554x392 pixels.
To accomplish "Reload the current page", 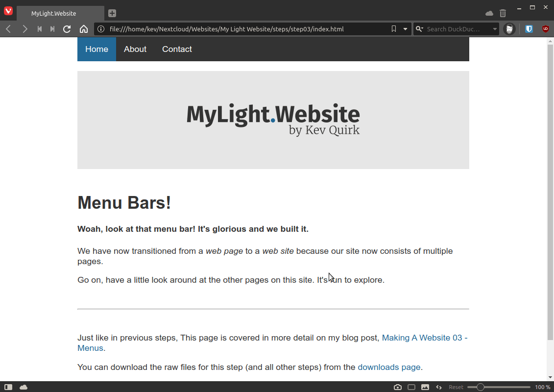I will pos(67,29).
